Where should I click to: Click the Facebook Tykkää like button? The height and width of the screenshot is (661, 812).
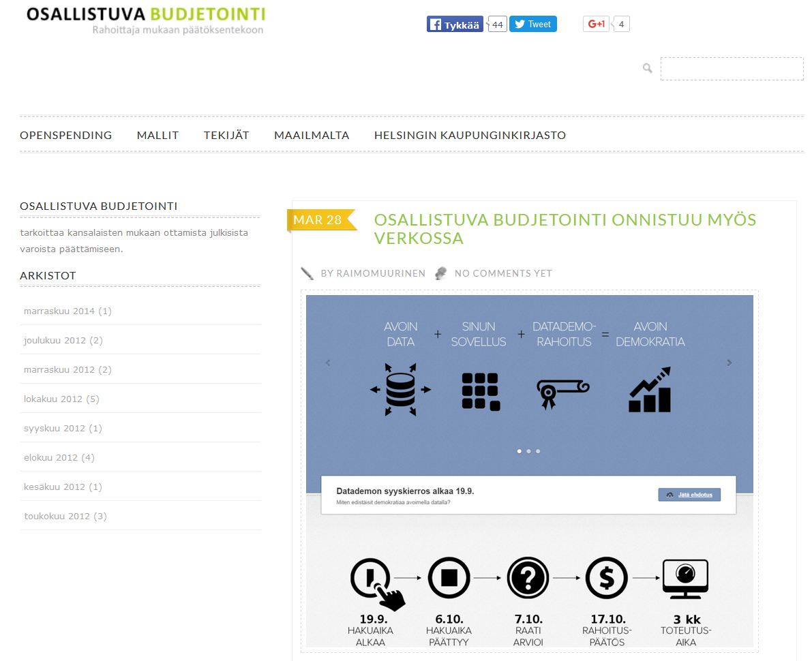click(455, 25)
